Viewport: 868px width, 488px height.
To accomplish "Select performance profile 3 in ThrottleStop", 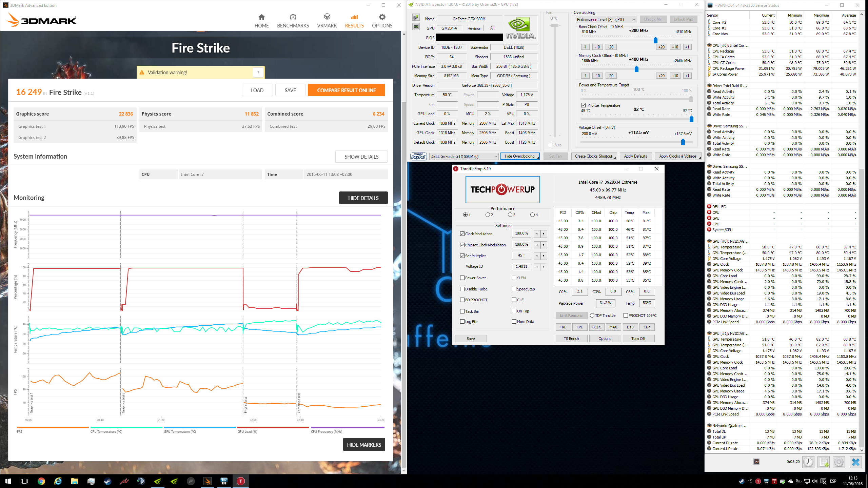I will click(x=510, y=215).
